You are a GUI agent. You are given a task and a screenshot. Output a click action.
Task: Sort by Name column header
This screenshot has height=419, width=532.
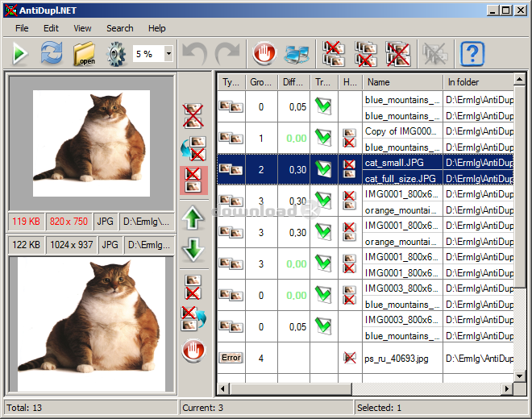(x=403, y=82)
